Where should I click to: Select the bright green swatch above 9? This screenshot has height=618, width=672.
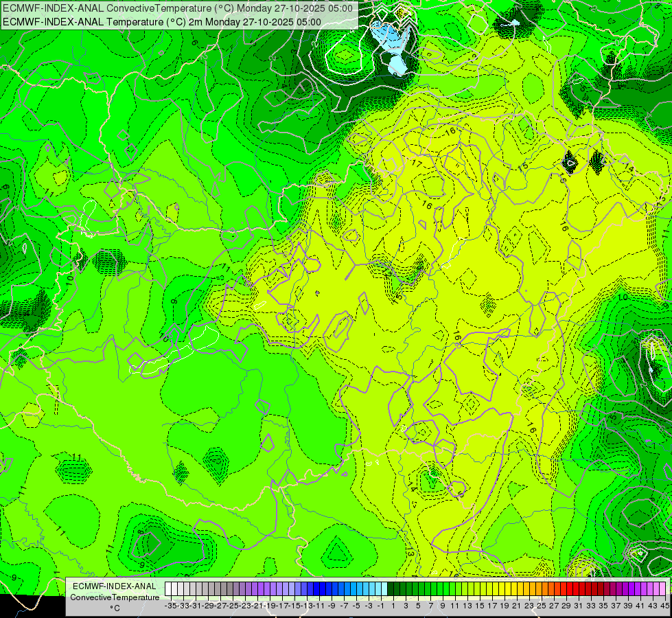(440, 588)
